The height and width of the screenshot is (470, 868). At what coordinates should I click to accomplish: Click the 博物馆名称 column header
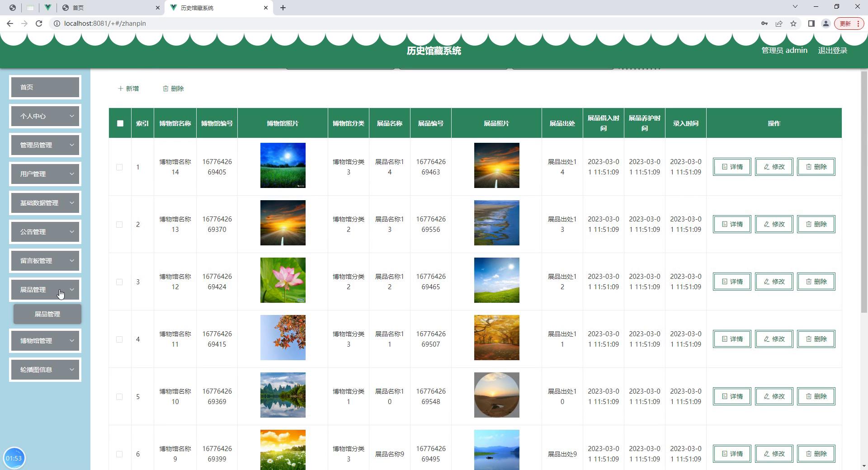click(x=175, y=123)
